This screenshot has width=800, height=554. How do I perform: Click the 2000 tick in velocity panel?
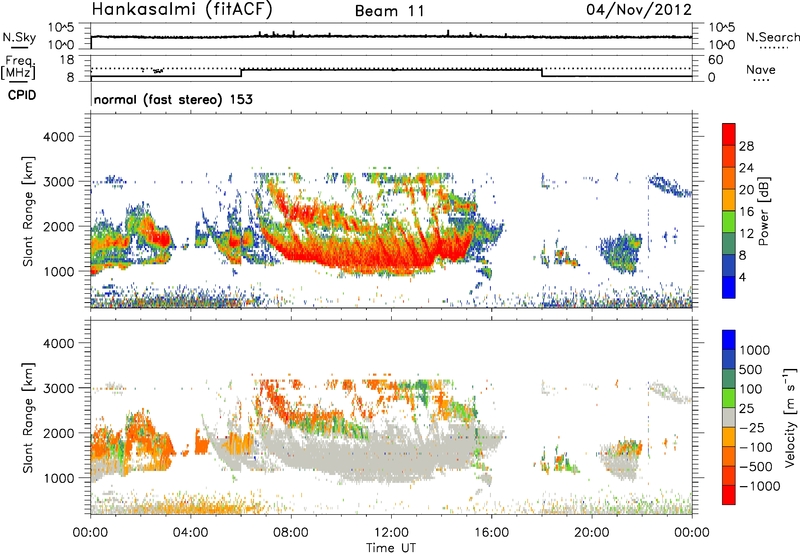pos(59,433)
